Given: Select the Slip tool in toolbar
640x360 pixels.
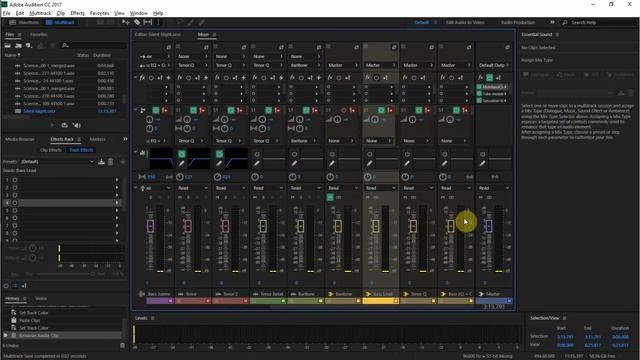Looking at the screenshot, I should click(x=148, y=22).
